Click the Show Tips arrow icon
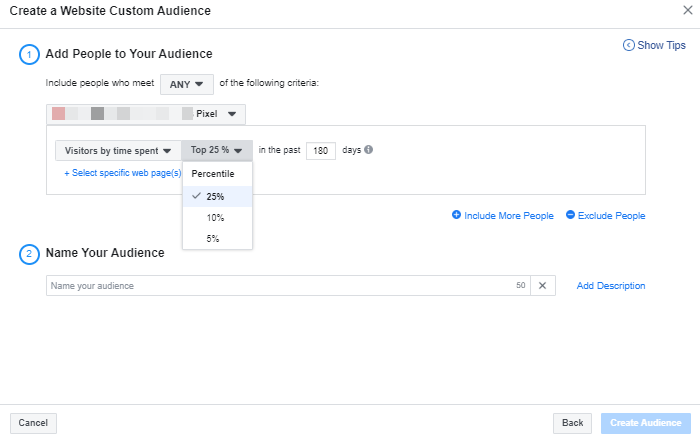700x438 pixels. coord(628,45)
